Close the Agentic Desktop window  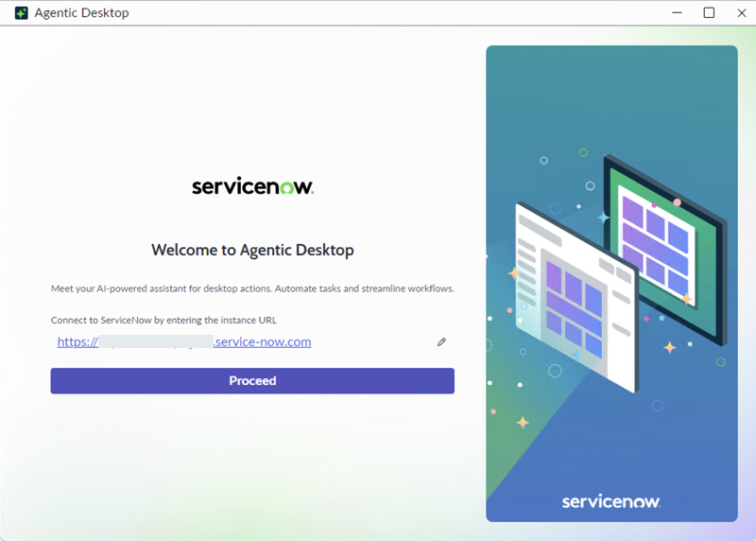coord(742,12)
